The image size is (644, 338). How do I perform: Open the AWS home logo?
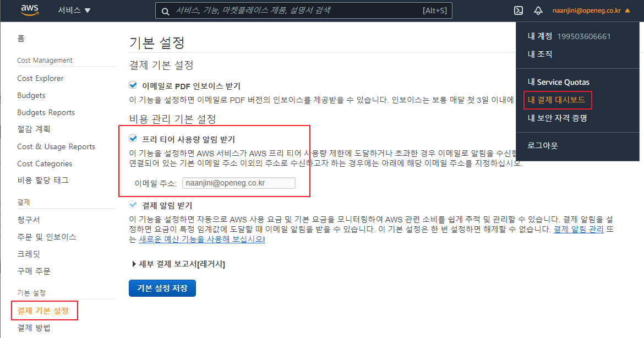click(30, 10)
